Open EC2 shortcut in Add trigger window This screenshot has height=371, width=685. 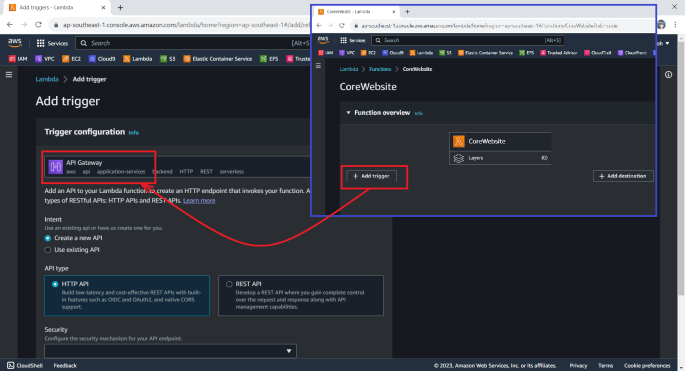click(71, 59)
